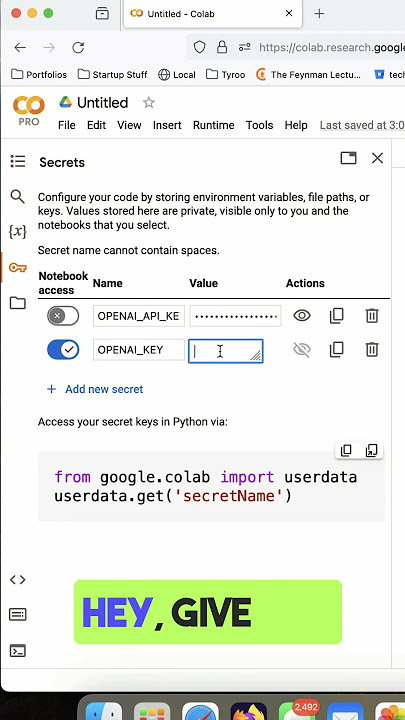Open the Files folder sidebar icon
405x720 pixels.
[x=17, y=303]
